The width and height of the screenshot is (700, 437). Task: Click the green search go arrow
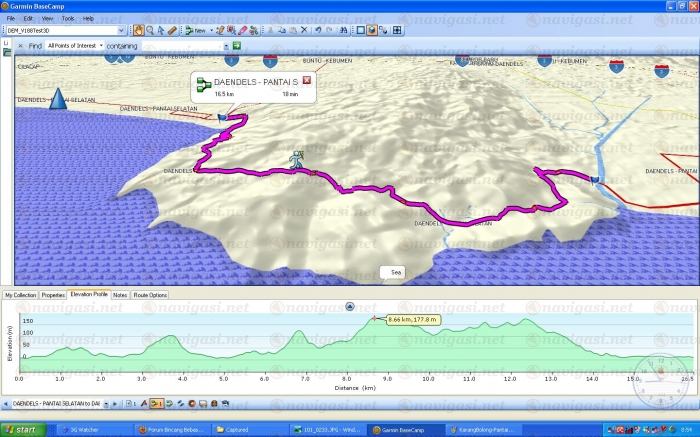(237, 46)
